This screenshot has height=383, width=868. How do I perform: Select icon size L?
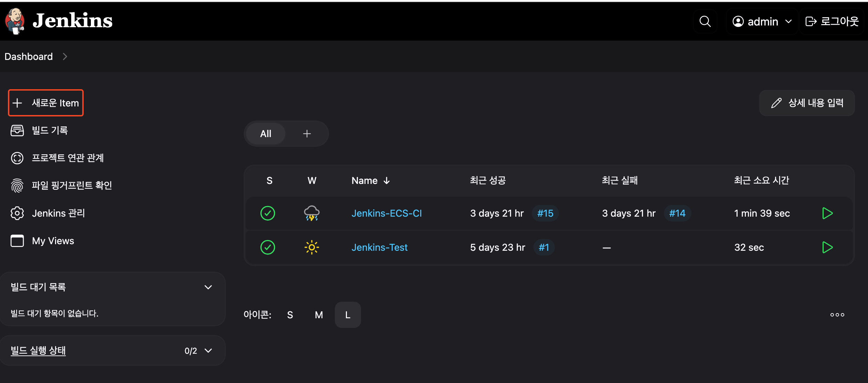tap(348, 315)
